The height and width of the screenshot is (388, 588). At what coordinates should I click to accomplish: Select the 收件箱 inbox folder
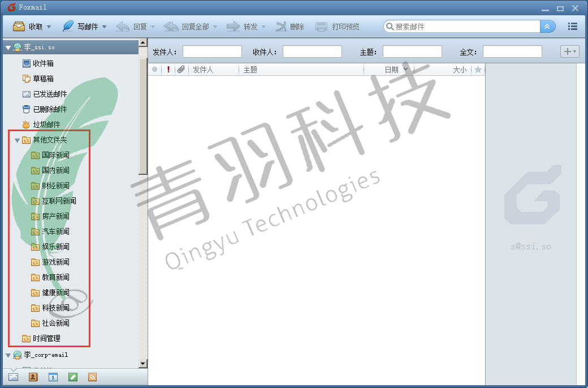click(43, 63)
